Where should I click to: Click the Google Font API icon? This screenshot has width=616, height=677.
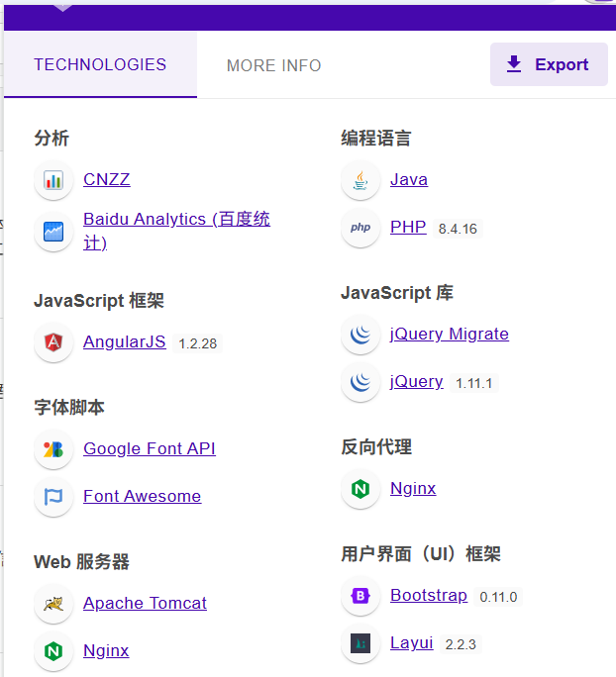(53, 449)
